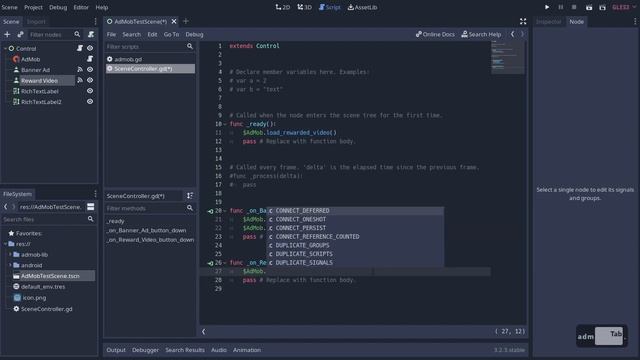Click search icon in FileSystem search
640x360 pixels.
click(91, 219)
